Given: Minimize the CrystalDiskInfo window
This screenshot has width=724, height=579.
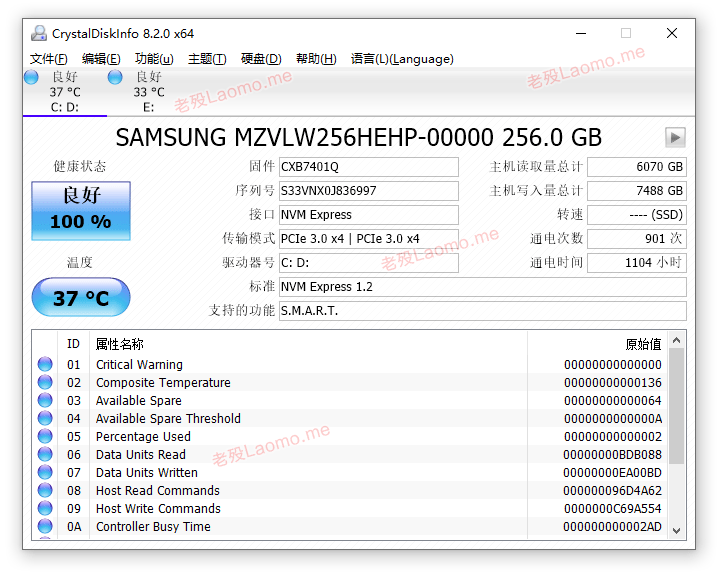Looking at the screenshot, I should (581, 33).
